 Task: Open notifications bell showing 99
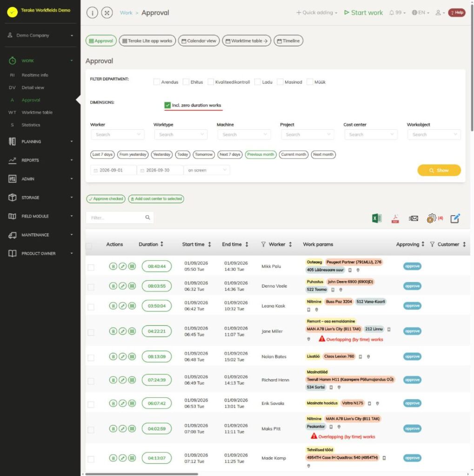[x=397, y=13]
